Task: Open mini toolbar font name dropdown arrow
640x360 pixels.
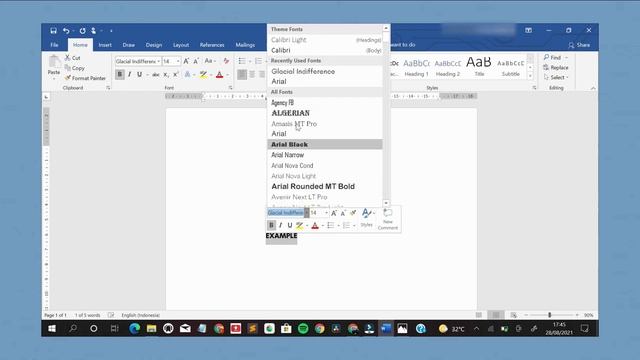Action: click(307, 213)
